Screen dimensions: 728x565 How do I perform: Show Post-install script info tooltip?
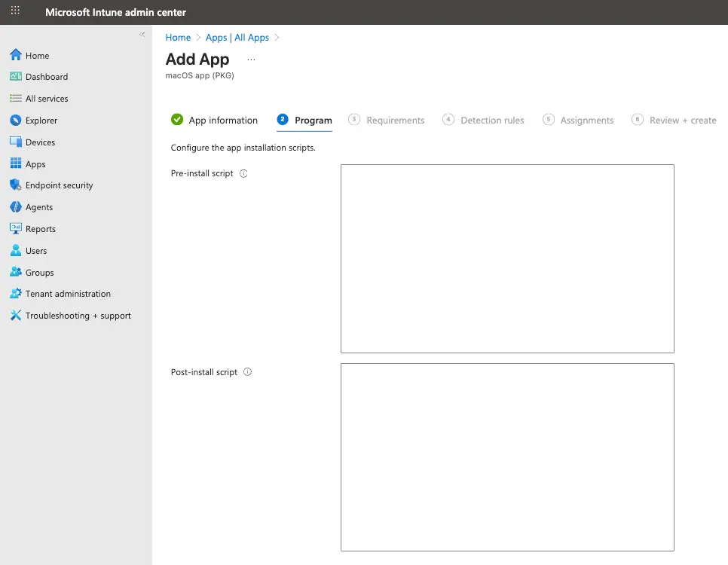point(247,372)
